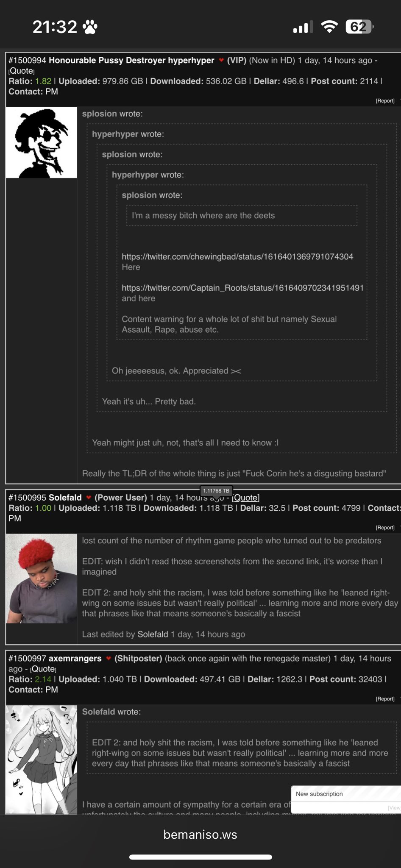Tap the bemaniso.ws address bar

[200, 835]
